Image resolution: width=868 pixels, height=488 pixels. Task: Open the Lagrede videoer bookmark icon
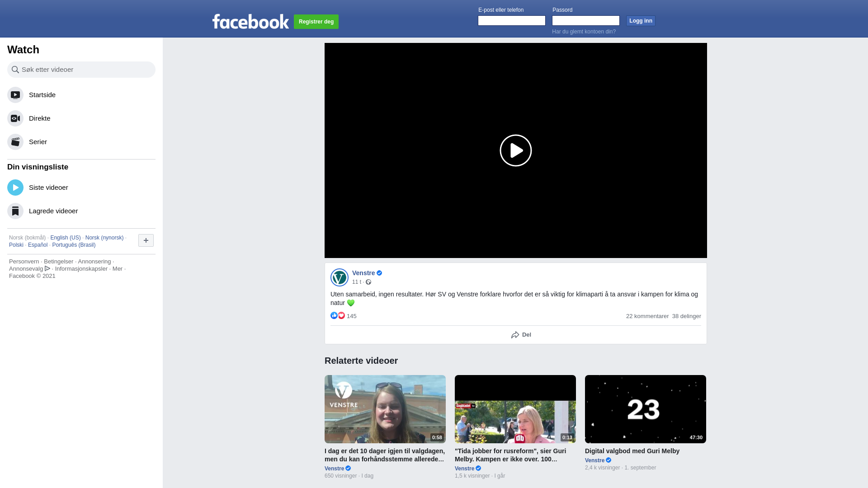tap(15, 211)
